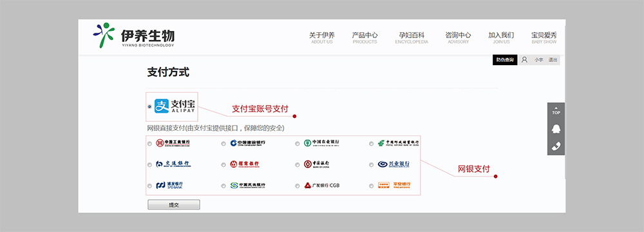Select the 兴业银行 radio button

372,164
